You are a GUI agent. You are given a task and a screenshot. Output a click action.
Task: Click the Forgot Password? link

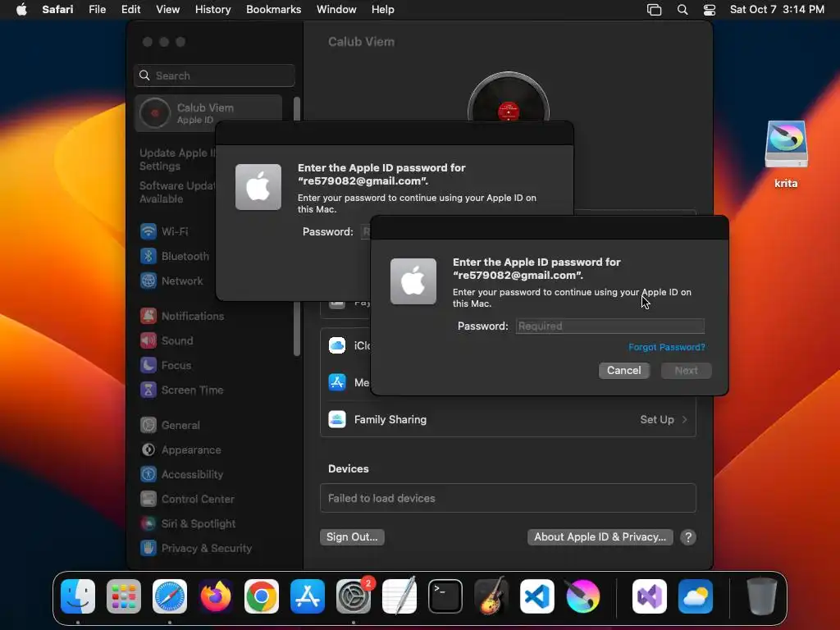coord(666,347)
